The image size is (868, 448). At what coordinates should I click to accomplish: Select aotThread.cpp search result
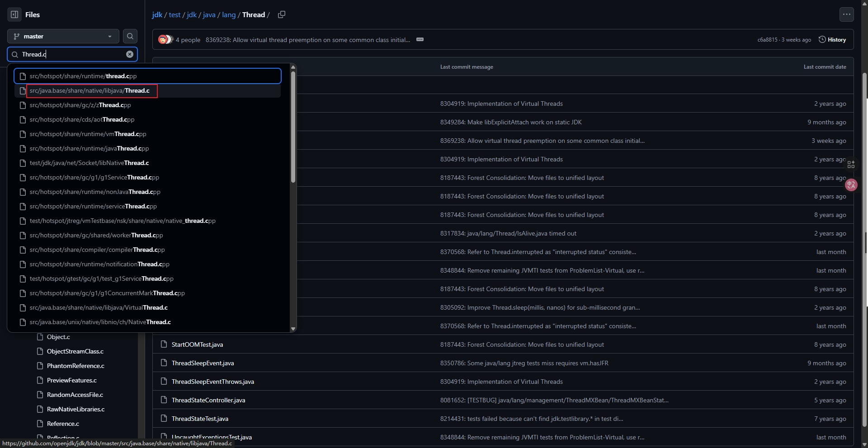(x=147, y=119)
